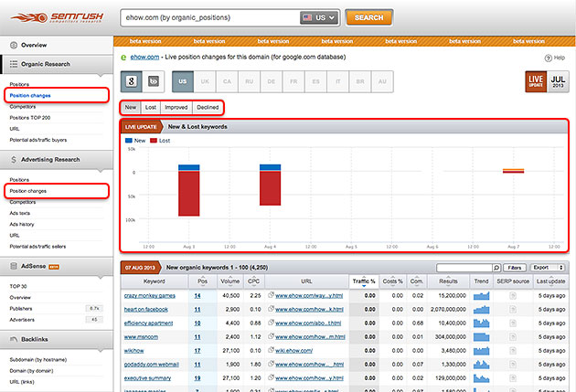This screenshot has width=576, height=392.
Task: Expand the Export dropdown
Action: (x=548, y=268)
